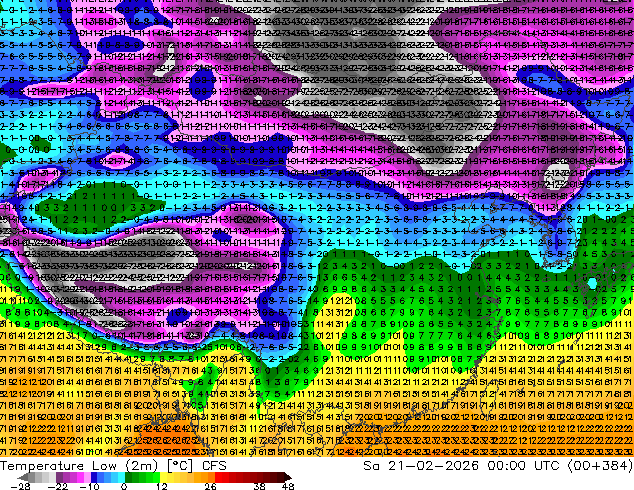Click the blue section of the color legend
The height and width of the screenshot is (490, 634).
click(108, 477)
